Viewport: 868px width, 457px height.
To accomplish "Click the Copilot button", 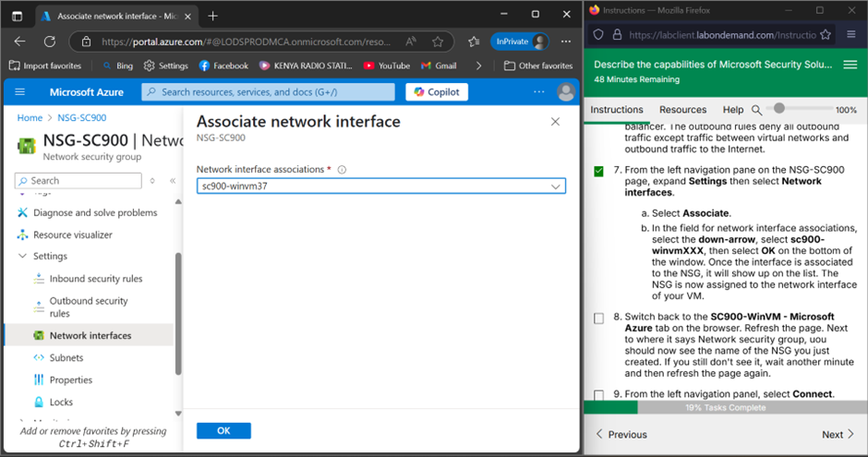I will point(437,92).
